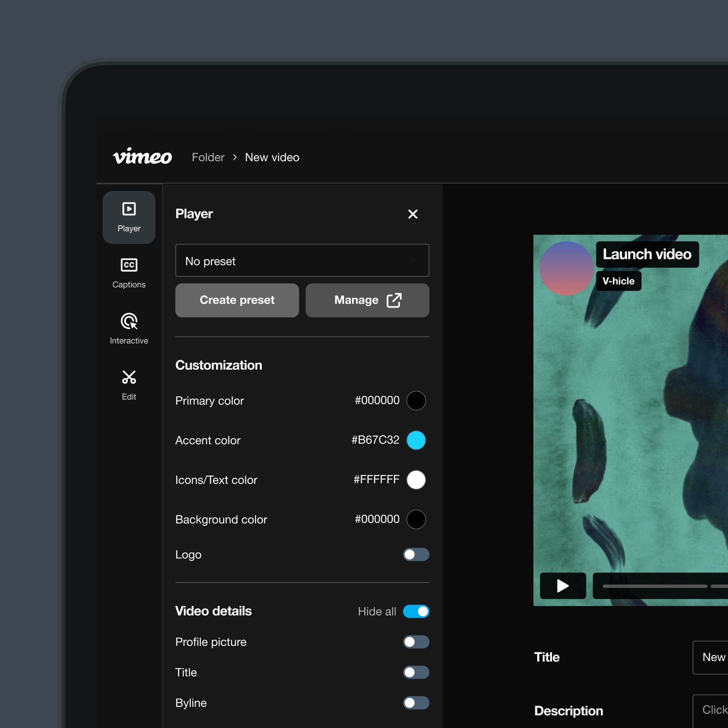Image resolution: width=728 pixels, height=728 pixels.
Task: Expand the No preset dropdown
Action: pos(302,260)
